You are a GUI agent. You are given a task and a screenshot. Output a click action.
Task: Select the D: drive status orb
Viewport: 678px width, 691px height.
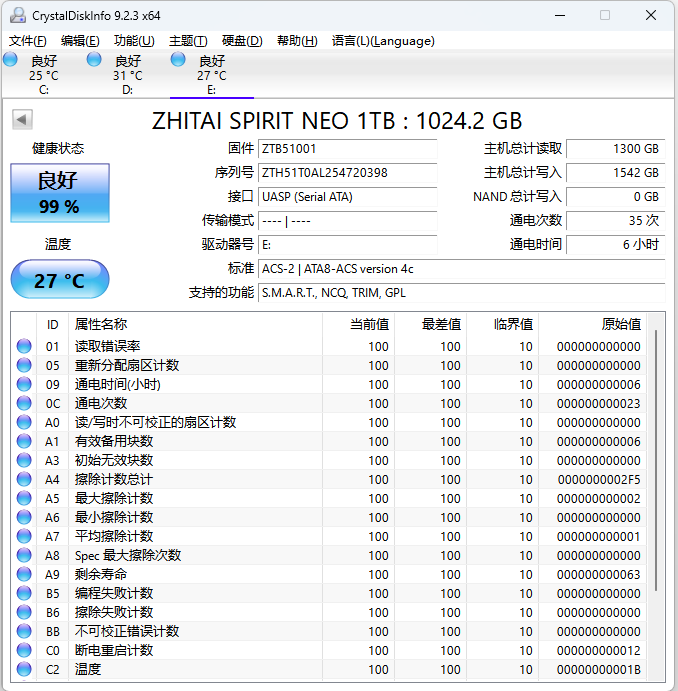coord(95,60)
